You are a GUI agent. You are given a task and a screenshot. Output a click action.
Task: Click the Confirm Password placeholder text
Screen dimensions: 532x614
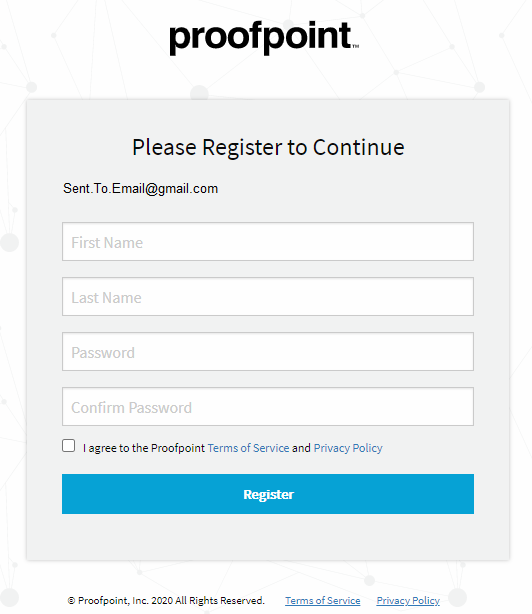point(132,408)
